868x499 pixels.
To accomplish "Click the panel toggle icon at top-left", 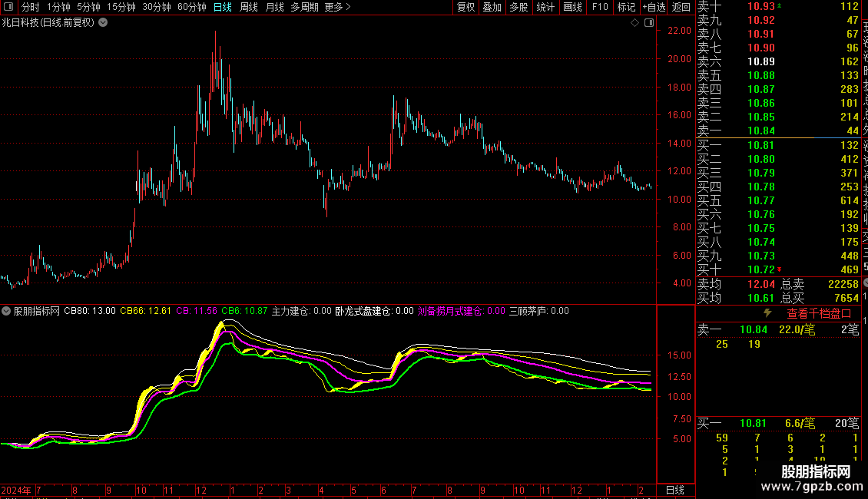I will [9, 7].
